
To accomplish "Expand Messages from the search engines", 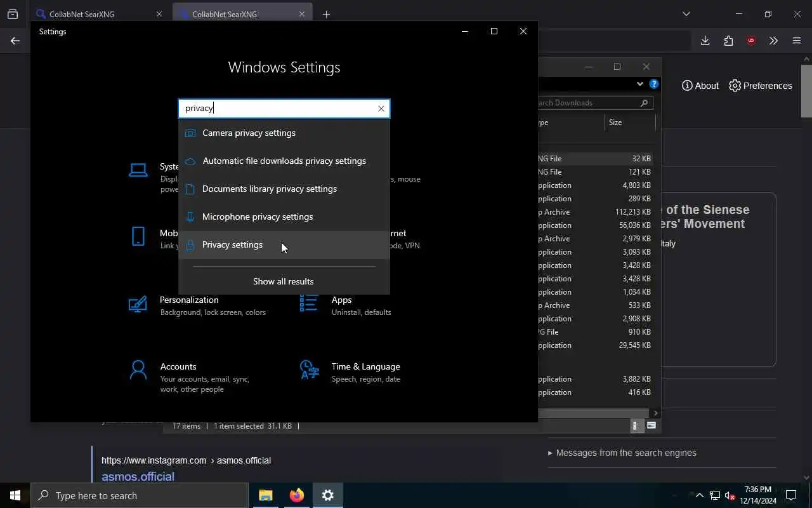I will pyautogui.click(x=622, y=453).
